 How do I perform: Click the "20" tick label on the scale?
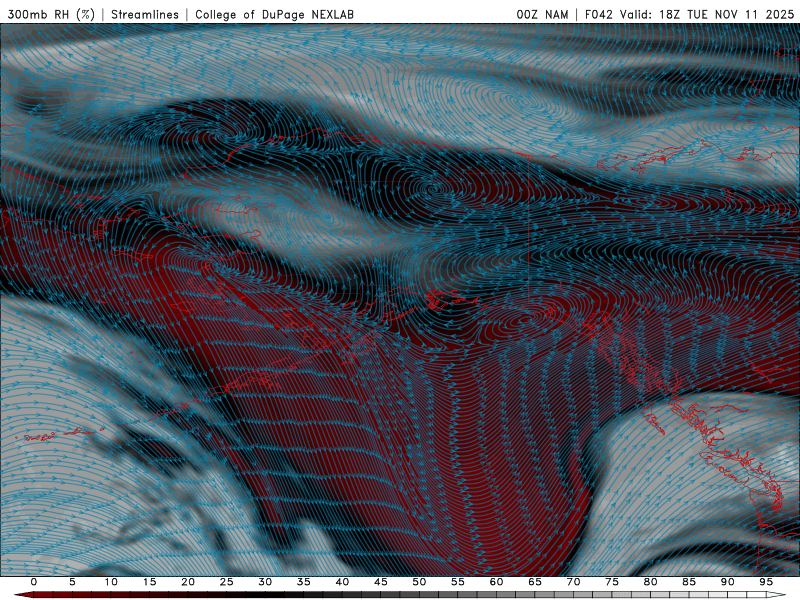(x=188, y=582)
